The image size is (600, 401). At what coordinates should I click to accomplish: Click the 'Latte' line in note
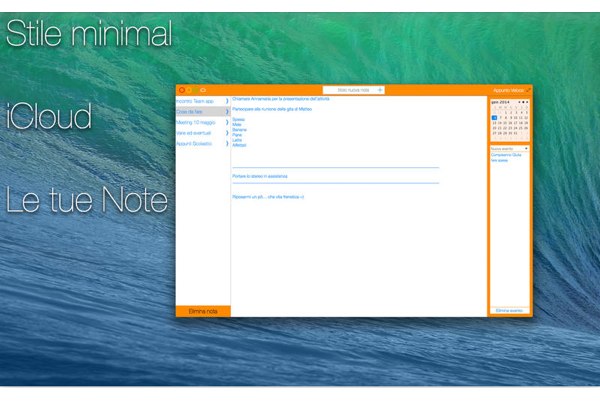[x=237, y=140]
